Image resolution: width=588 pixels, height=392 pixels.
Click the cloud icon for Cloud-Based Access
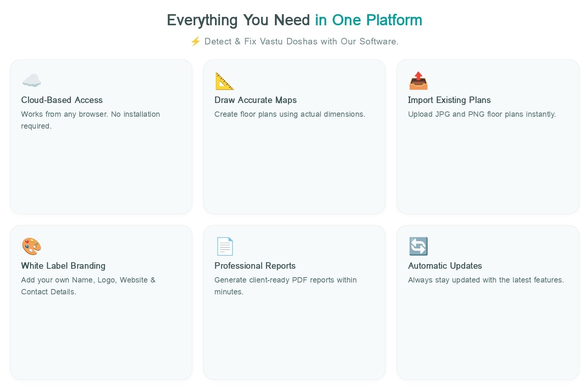point(31,80)
